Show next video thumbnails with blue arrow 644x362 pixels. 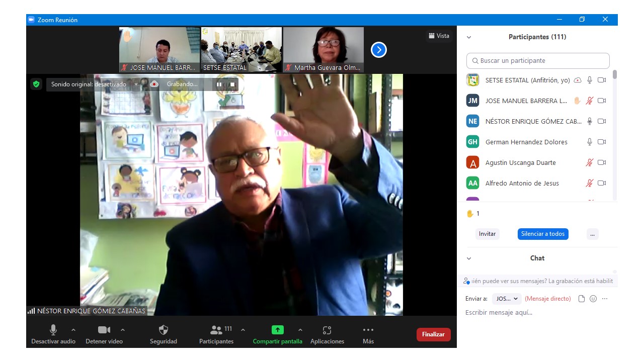378,49
